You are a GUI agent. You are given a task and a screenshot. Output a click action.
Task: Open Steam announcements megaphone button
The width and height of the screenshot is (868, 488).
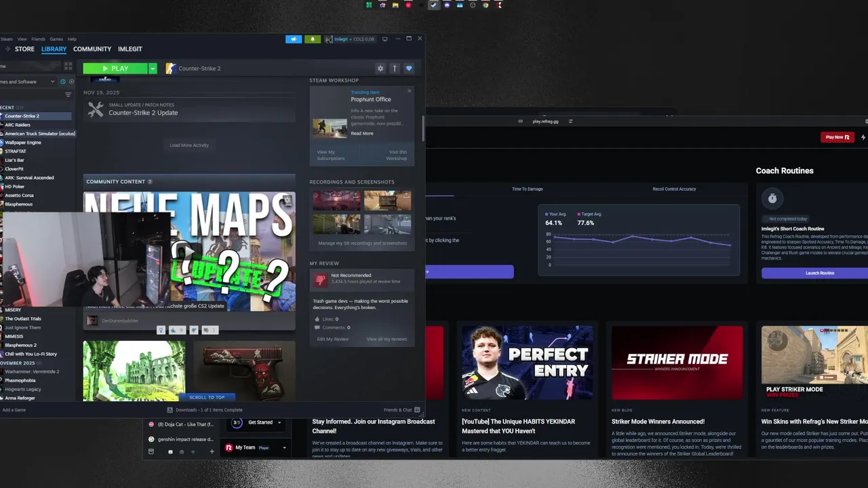[294, 39]
